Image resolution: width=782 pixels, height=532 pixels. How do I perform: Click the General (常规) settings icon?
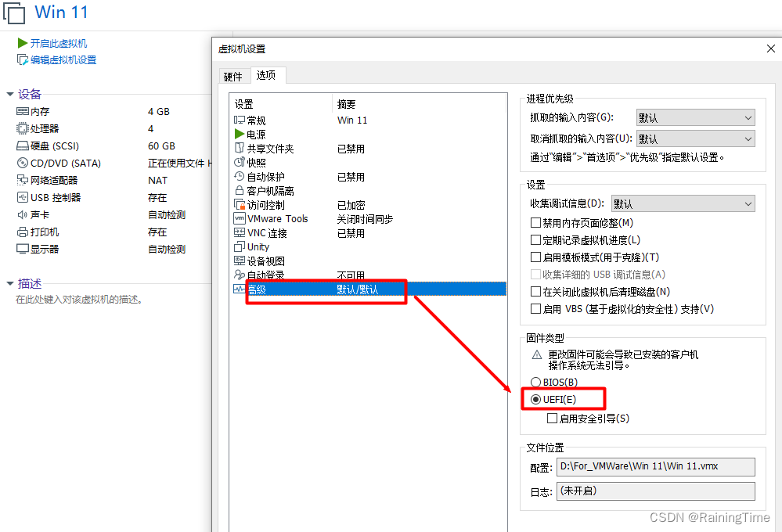[240, 120]
